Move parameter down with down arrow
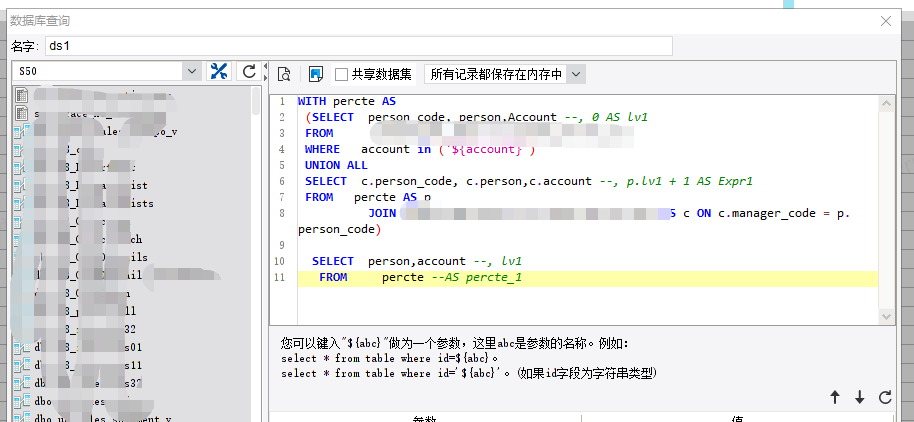Viewport: 914px width, 422px height. 859,397
